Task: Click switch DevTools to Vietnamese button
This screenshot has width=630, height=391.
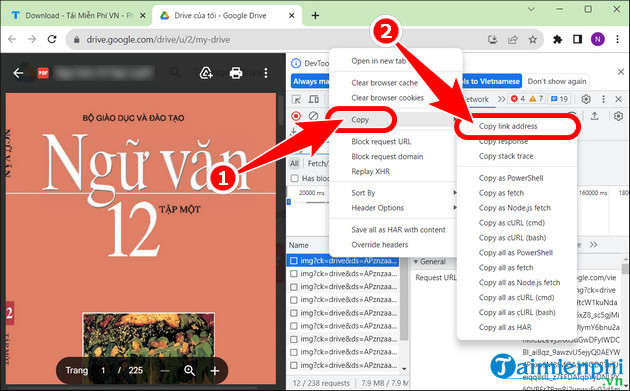Action: click(491, 82)
